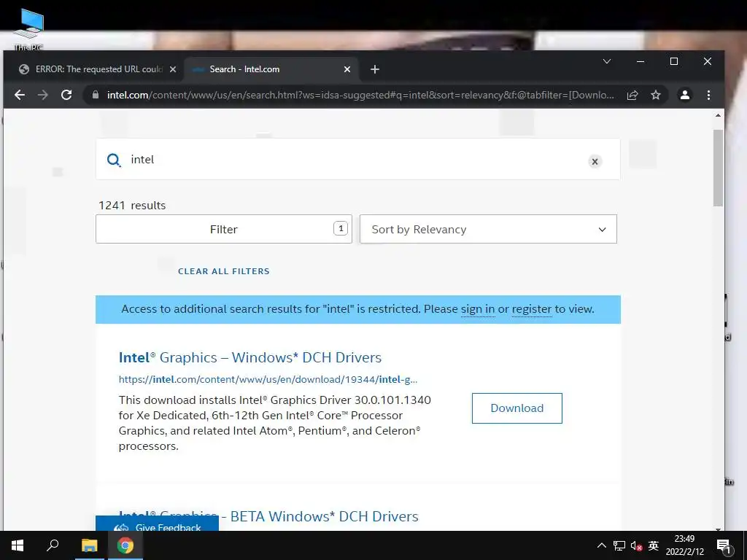Open the download/19344 result URL
Screen dimensions: 747x560
point(268,379)
